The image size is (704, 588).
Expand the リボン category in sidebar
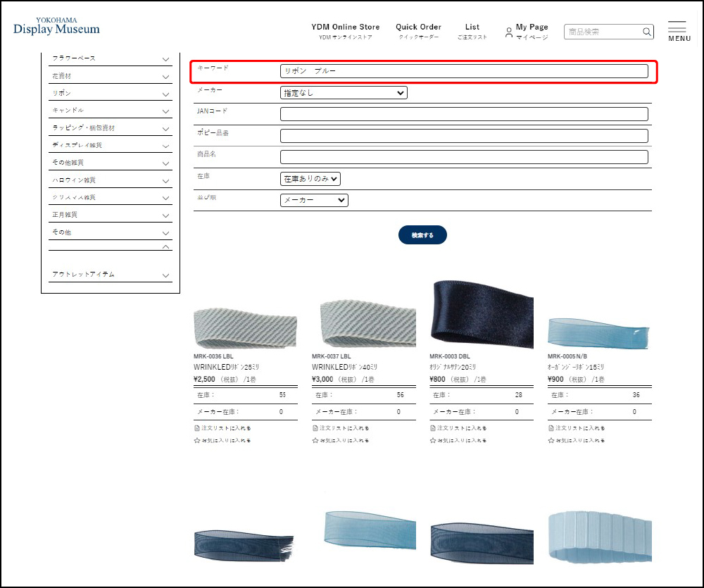click(x=165, y=94)
